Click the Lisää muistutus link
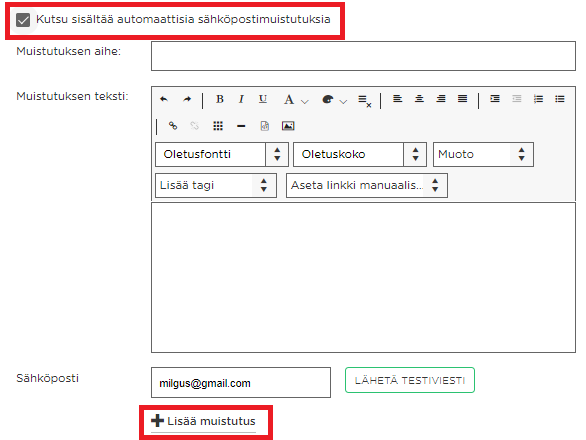 204,421
